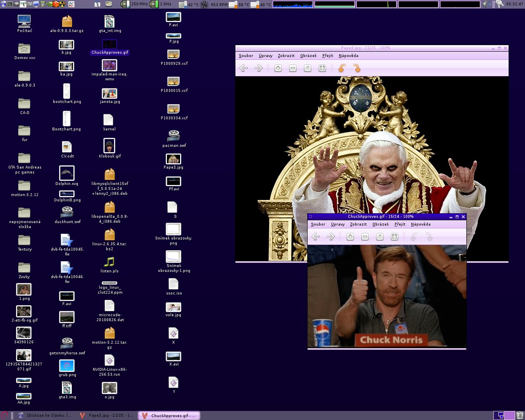This screenshot has width=525, height=420.
Task: Select listen.pls playlist file
Action: [x=109, y=265]
